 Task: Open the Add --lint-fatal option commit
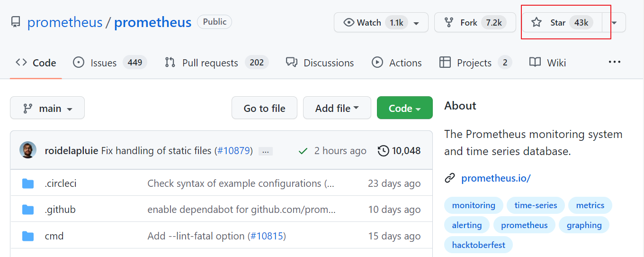point(196,236)
